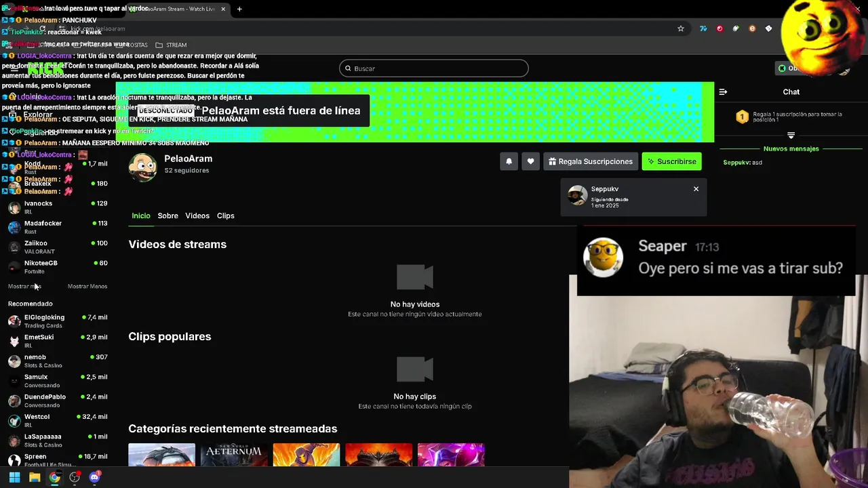
Task: Click the EmetSuki avatar icon
Action: tap(14, 341)
